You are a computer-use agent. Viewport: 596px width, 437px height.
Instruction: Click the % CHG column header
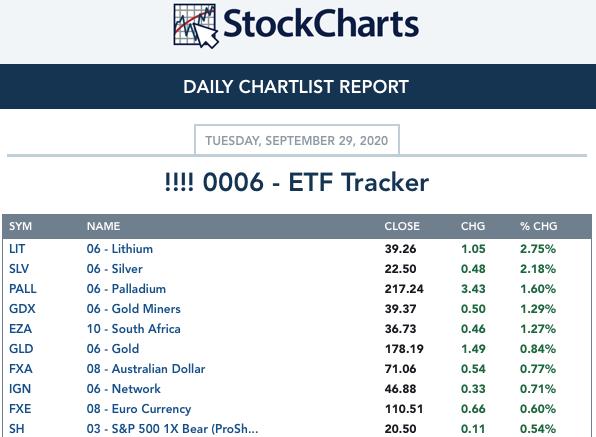click(539, 226)
